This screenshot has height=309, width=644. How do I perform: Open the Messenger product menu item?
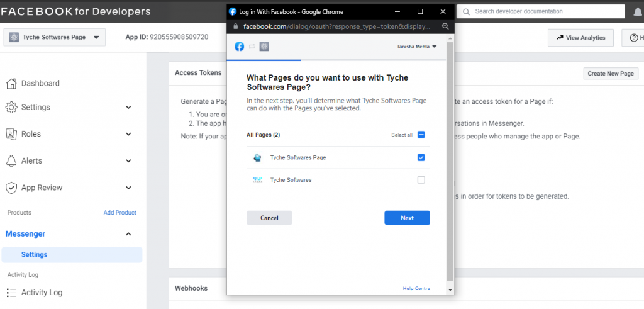coord(25,234)
